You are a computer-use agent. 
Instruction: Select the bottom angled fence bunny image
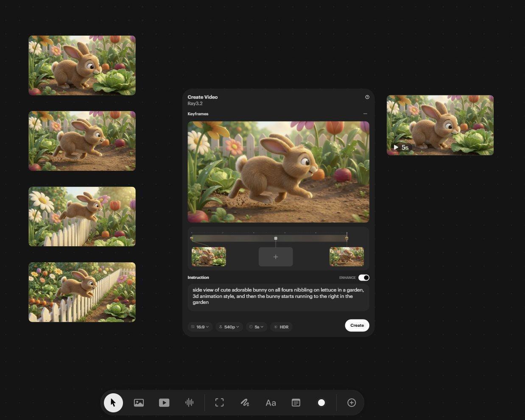pos(82,292)
